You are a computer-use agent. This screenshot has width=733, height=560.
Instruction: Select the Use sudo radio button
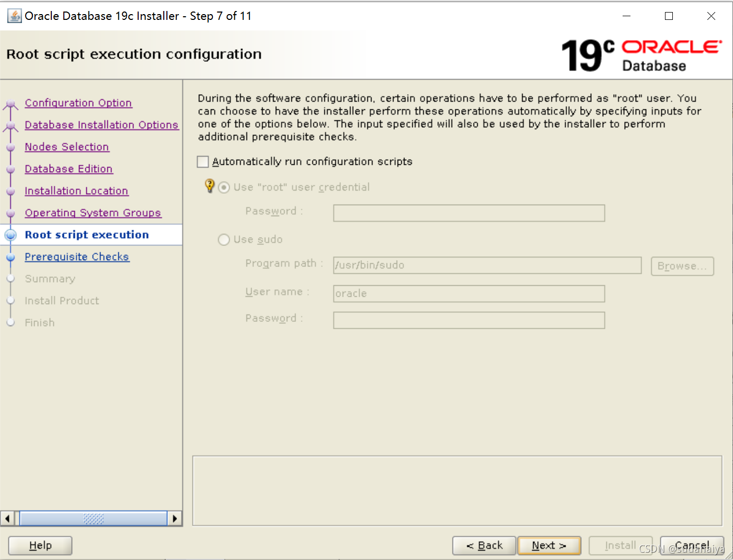click(224, 240)
